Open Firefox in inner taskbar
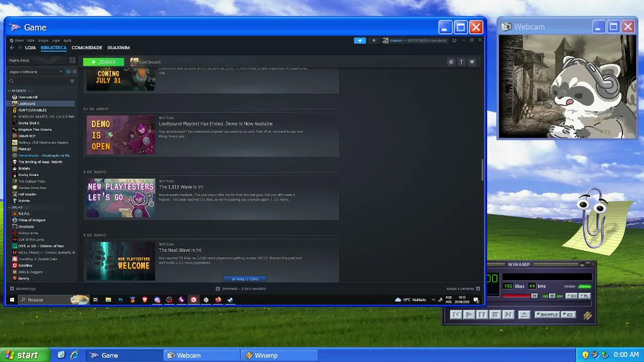Screen dimensions: 644x362 218,300
